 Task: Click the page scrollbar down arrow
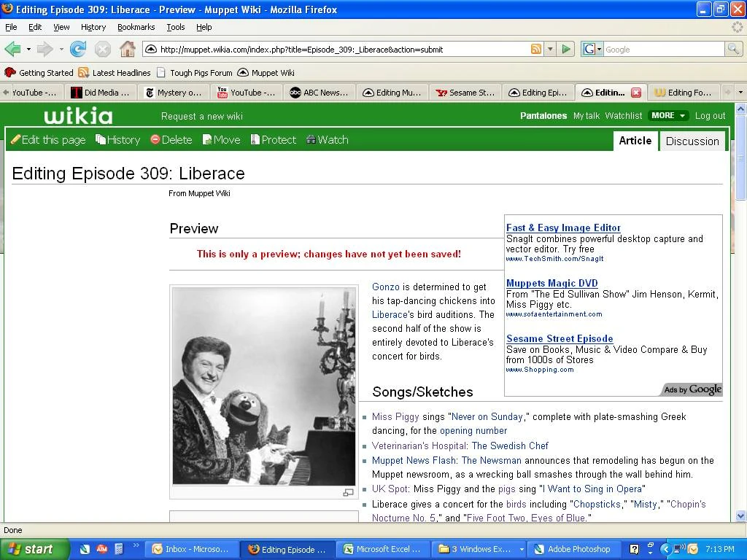point(741,516)
